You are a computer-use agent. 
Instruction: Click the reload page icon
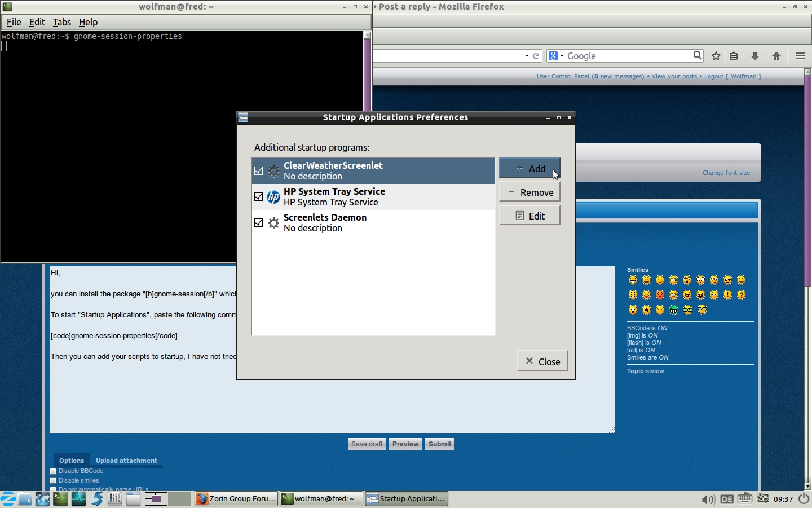pos(536,56)
